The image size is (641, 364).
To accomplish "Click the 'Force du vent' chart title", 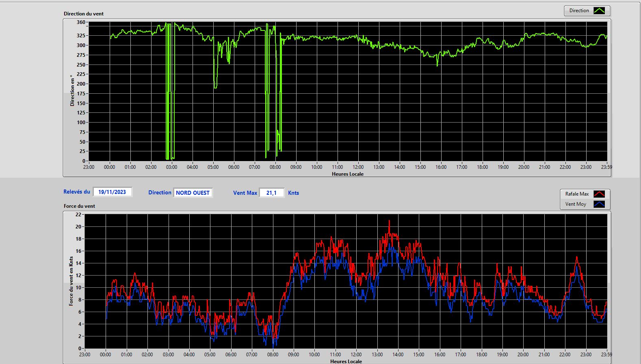I will [79, 206].
